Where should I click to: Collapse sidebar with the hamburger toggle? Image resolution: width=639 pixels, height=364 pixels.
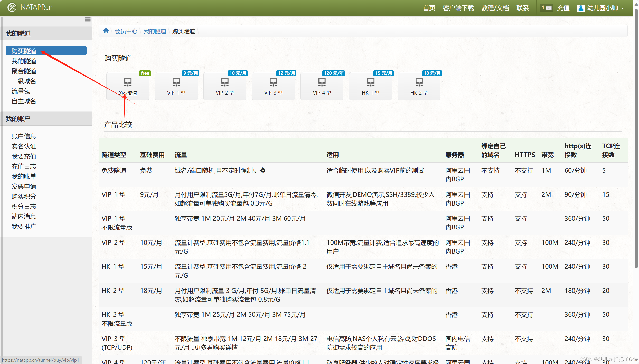[88, 20]
